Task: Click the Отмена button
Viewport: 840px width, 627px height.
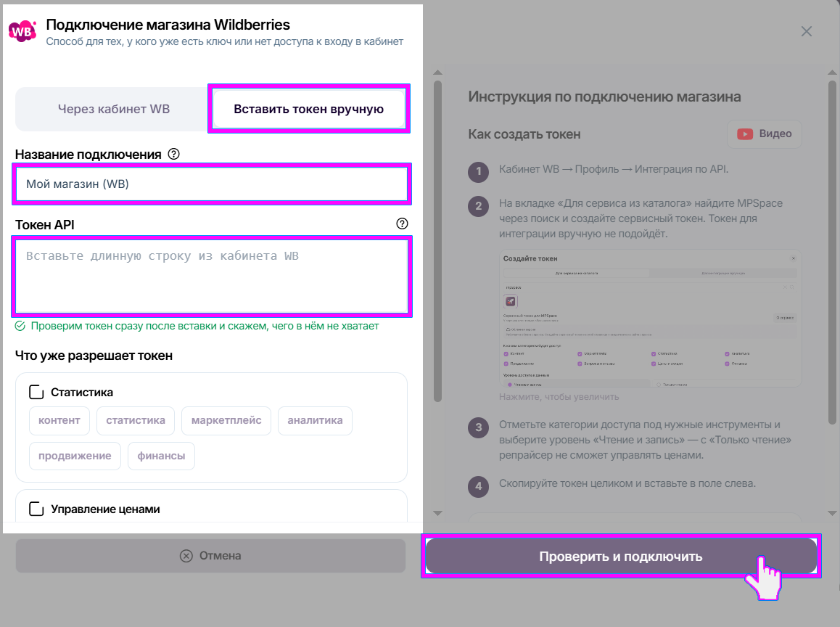Action: click(210, 556)
